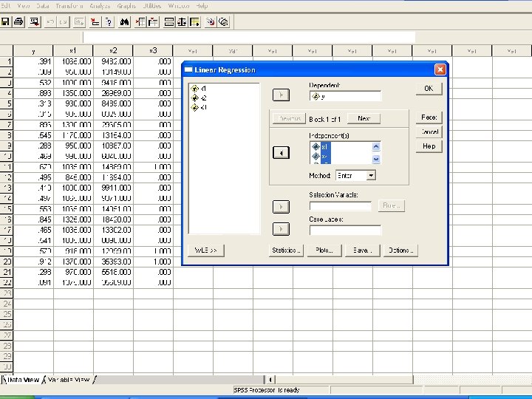Click the Select Cases toolbar icon
Viewport: 532px width, 399px height.
[195, 22]
